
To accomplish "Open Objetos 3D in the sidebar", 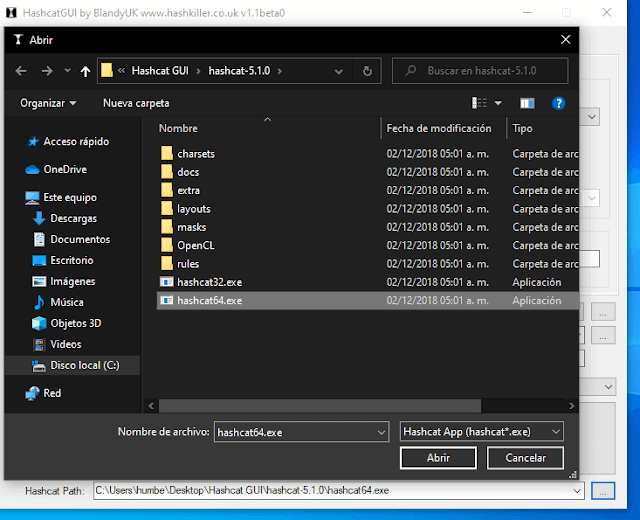I will tap(67, 323).
